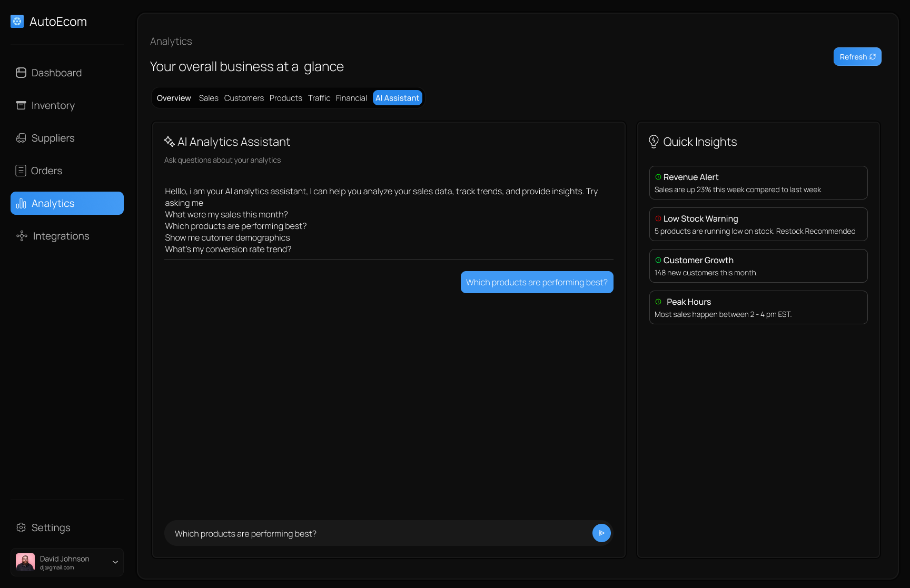
Task: Open Integrations via its nodes icon
Action: (22, 236)
